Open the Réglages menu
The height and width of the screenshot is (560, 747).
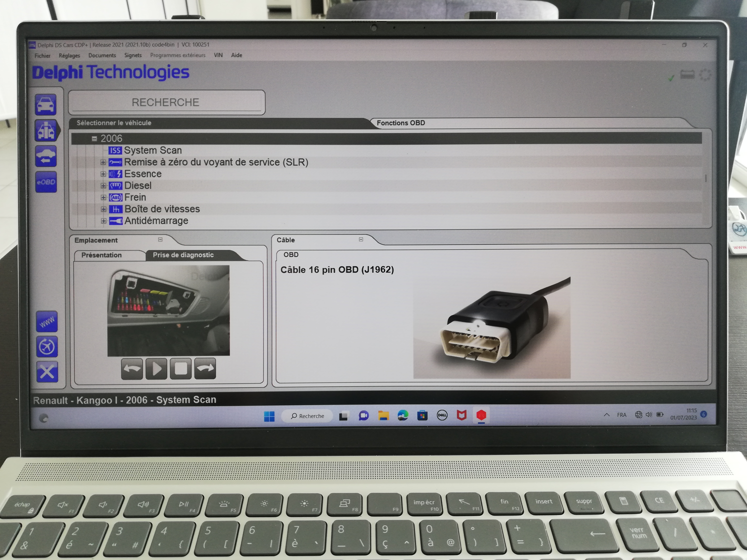click(69, 55)
